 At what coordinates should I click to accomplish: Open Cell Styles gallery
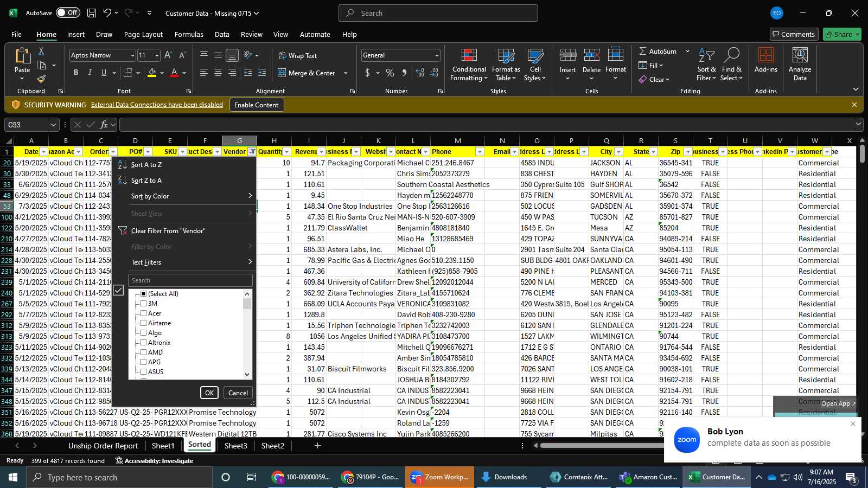pyautogui.click(x=535, y=65)
